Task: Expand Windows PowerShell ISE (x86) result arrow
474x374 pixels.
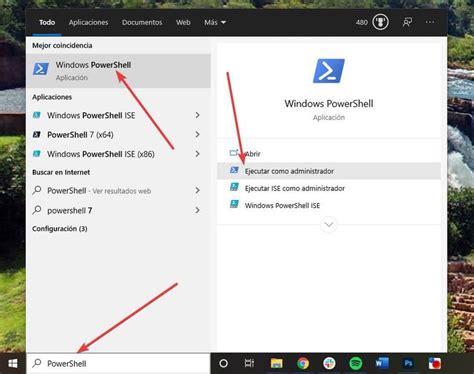Action: [197, 154]
